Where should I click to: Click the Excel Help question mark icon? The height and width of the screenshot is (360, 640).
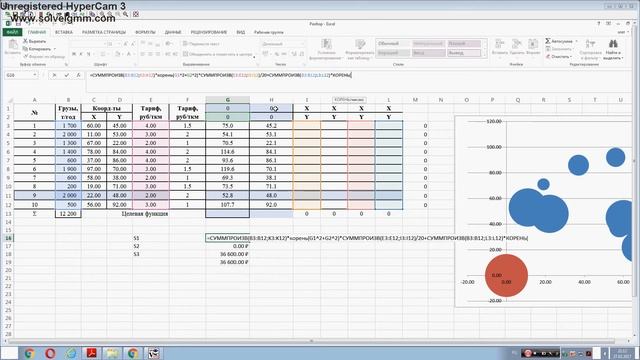pos(599,24)
